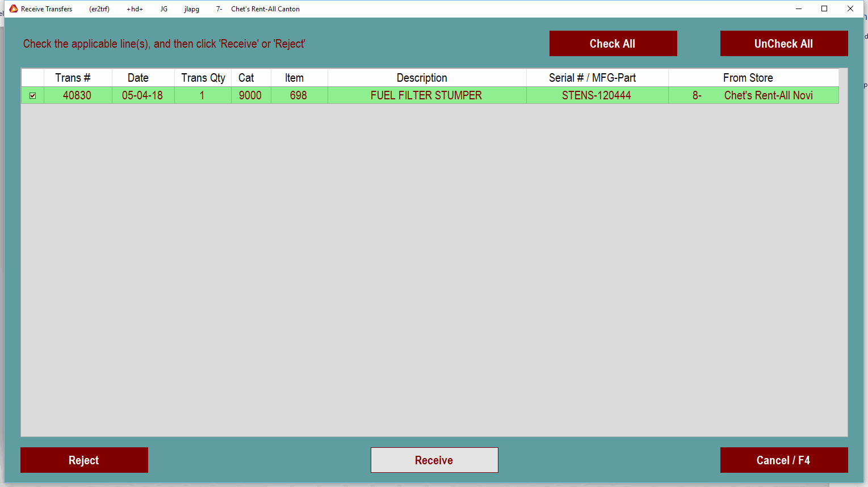Select the Serial # / MFG-Part column header
This screenshot has height=487, width=868.
597,78
